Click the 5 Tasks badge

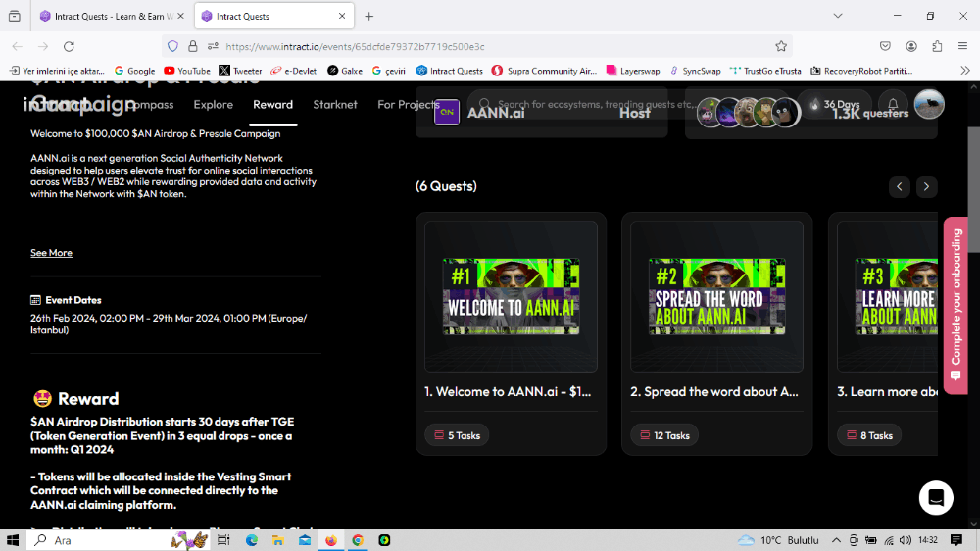(x=457, y=435)
